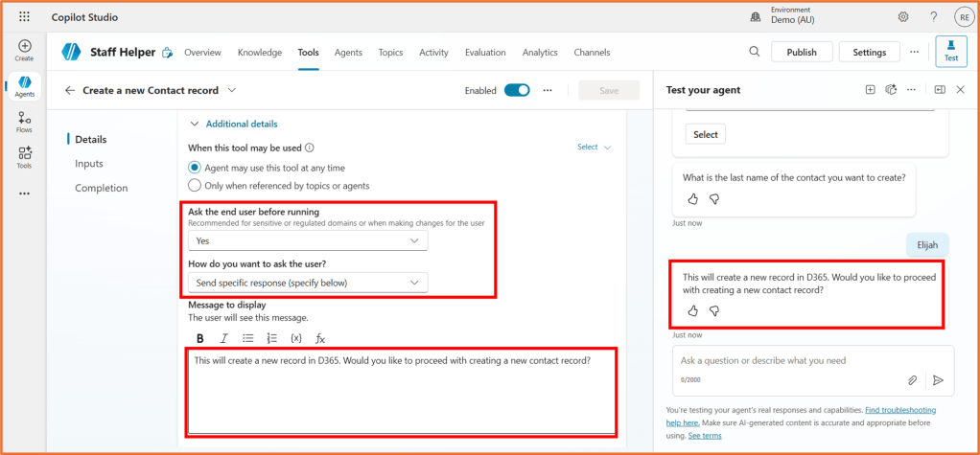Insert a variable with the {x} icon

tap(296, 338)
